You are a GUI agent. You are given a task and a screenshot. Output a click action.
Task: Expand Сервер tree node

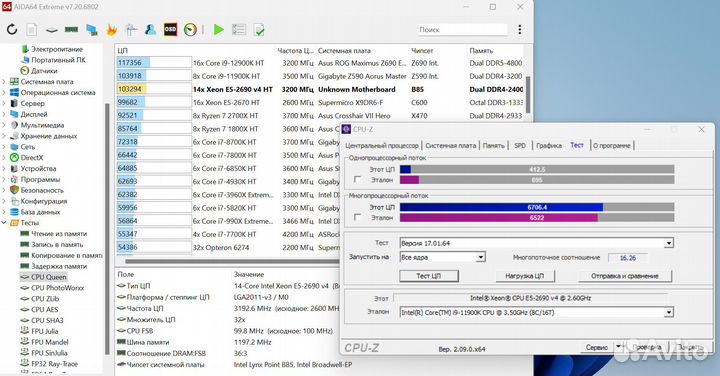pyautogui.click(x=4, y=103)
